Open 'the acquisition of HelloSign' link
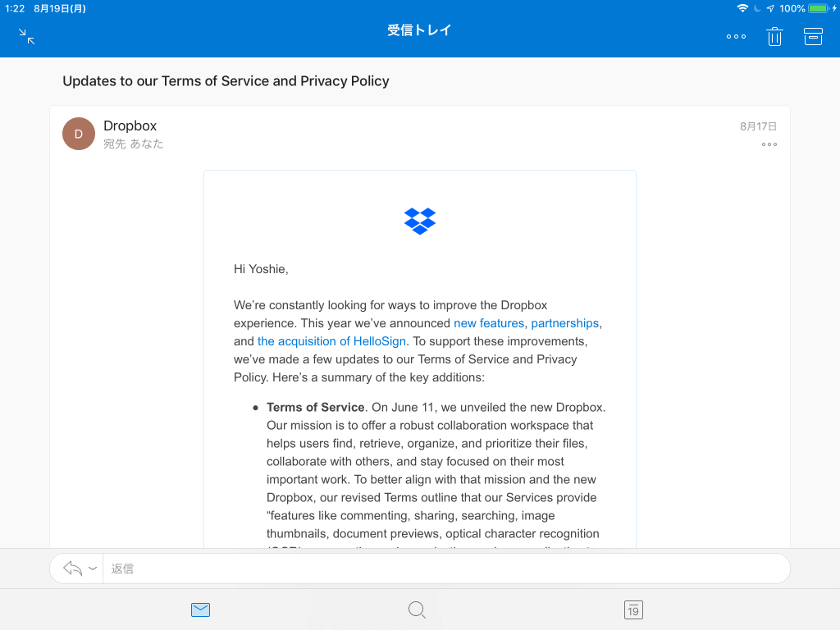840x630 pixels. click(x=331, y=341)
